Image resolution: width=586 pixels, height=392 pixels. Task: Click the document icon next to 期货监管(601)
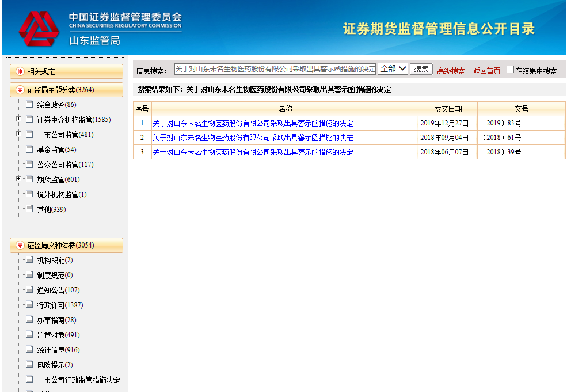[29, 179]
